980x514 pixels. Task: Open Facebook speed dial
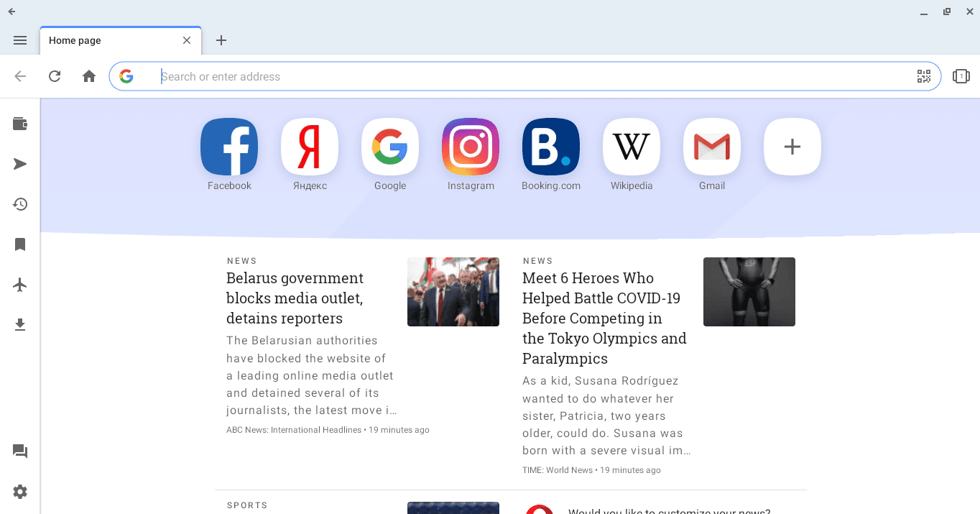point(229,147)
